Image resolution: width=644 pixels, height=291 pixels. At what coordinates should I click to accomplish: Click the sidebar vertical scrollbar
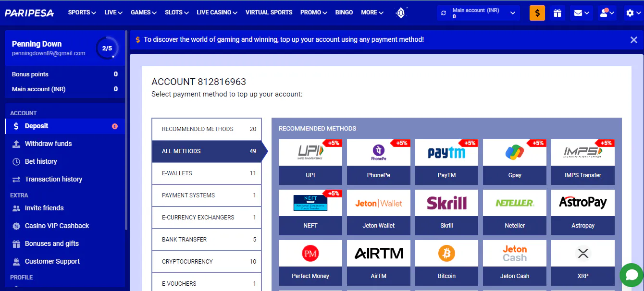[x=126, y=130]
